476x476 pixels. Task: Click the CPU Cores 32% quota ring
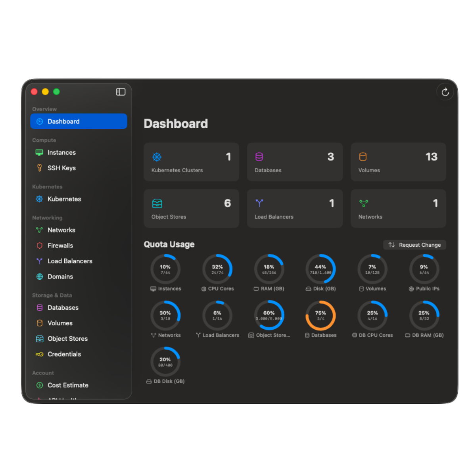click(217, 269)
